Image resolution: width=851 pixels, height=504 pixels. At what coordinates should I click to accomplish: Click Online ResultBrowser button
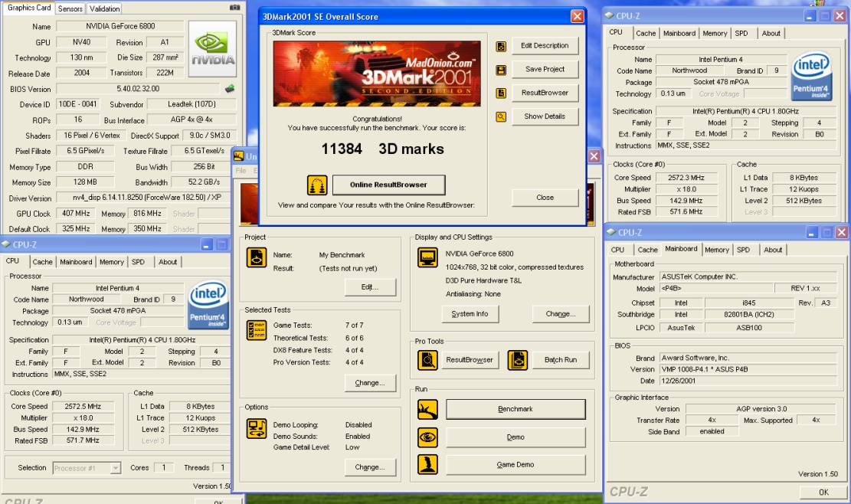tap(388, 185)
